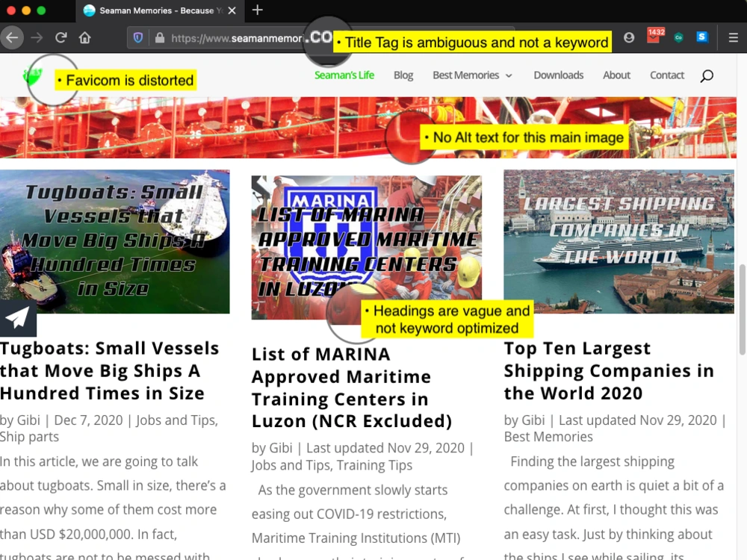Expand the Best Memories dropdown menu
The width and height of the screenshot is (747, 560).
472,75
